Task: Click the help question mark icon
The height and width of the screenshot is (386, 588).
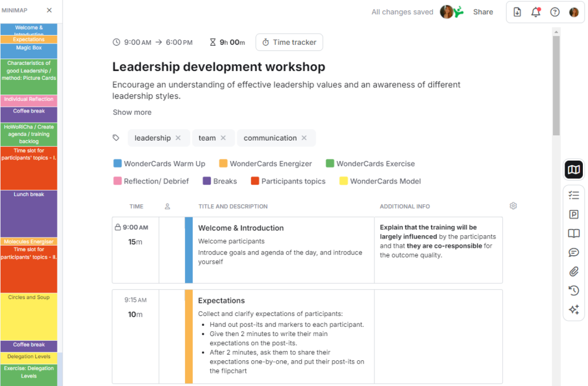Action: pyautogui.click(x=555, y=12)
